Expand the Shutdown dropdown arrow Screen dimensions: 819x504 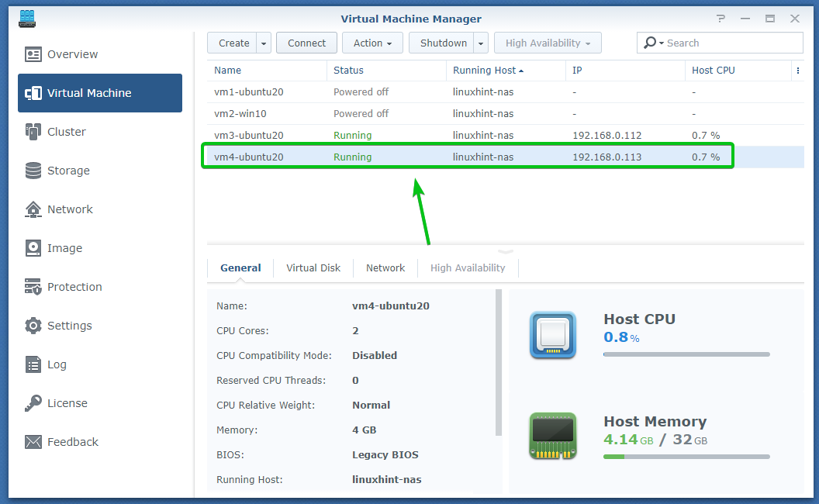(482, 43)
